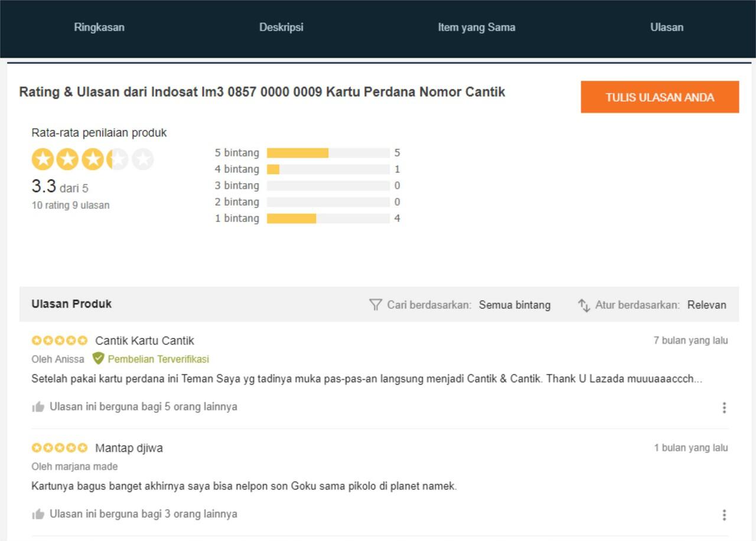Click the 4 bintang rating bar

click(328, 170)
